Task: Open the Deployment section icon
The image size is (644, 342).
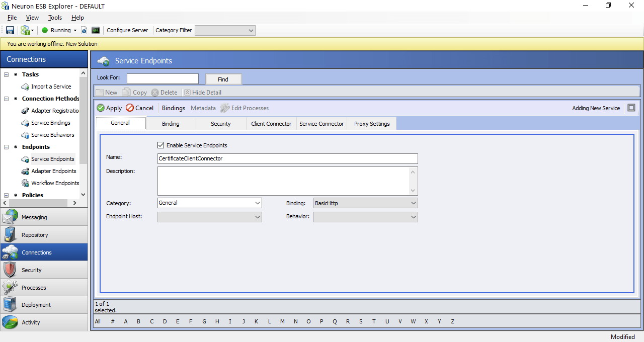Action: point(10,305)
